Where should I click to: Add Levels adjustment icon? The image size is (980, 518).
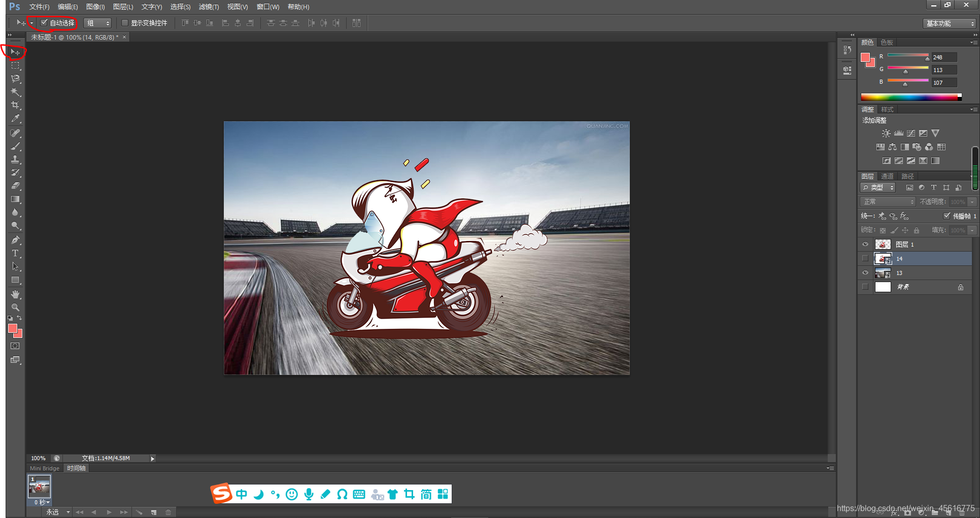tap(898, 133)
